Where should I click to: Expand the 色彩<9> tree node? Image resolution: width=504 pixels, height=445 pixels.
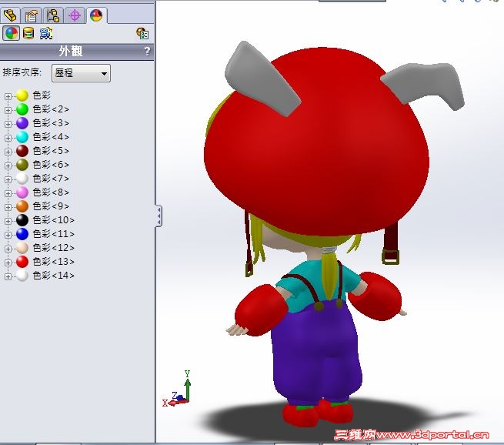[8, 207]
